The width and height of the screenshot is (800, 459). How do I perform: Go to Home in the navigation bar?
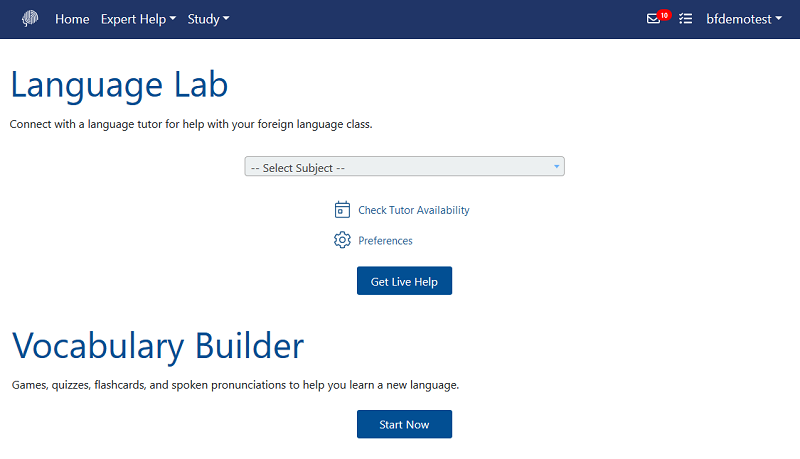[x=72, y=19]
